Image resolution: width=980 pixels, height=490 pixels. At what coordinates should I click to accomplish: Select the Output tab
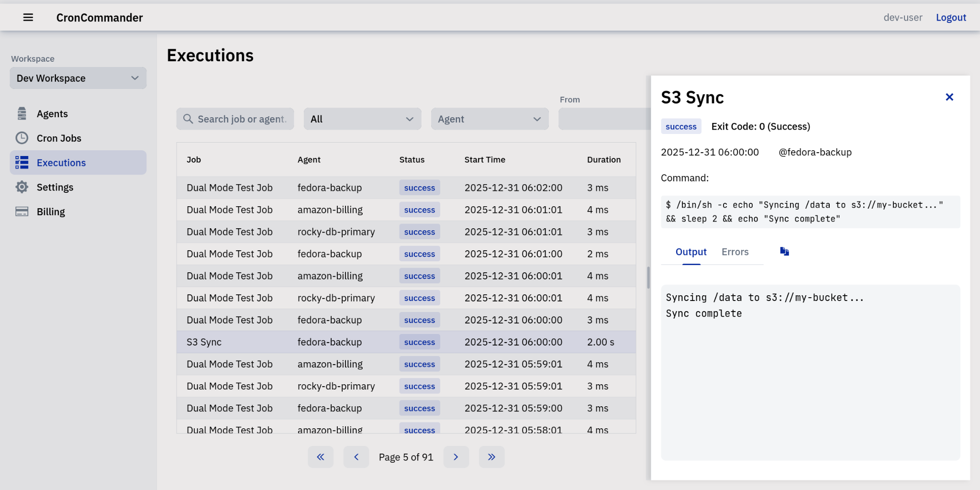coord(691,252)
